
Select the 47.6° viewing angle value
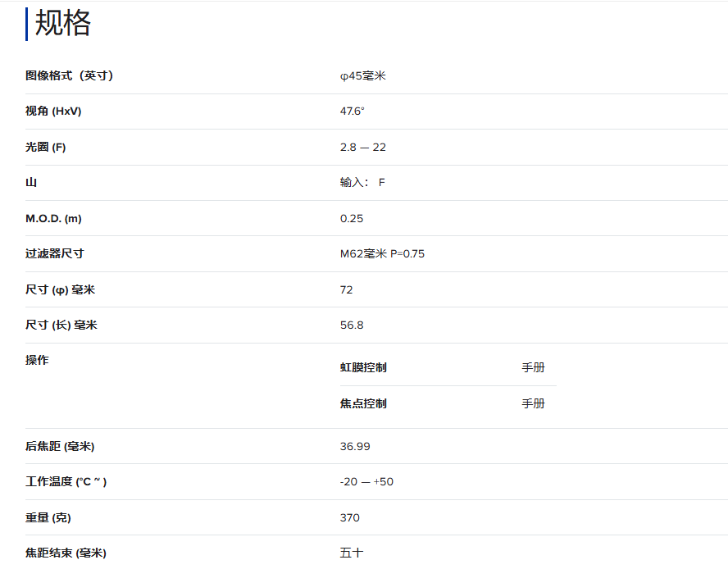tap(353, 112)
